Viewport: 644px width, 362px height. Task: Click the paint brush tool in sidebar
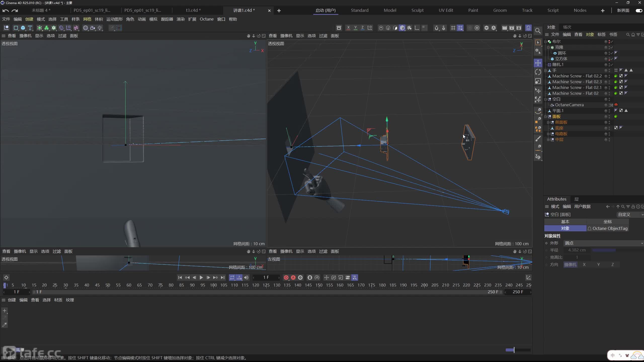pos(538,139)
